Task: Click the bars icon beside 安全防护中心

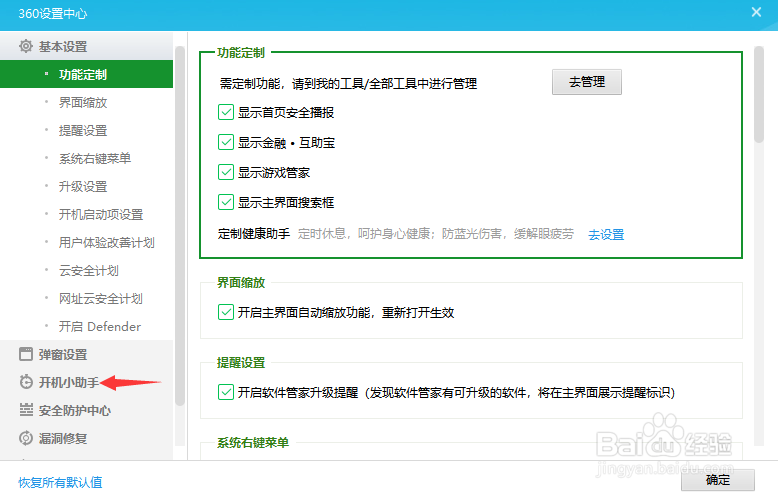Action: [x=26, y=410]
